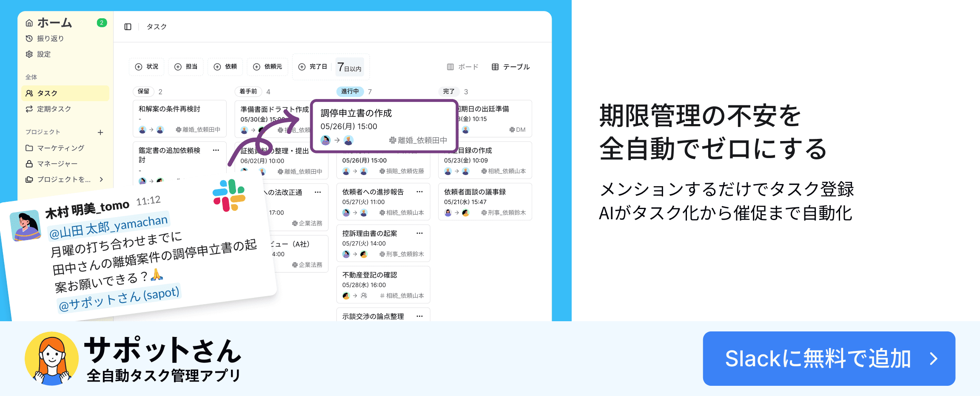980x396 pixels.
Task: Click the 損賠_依頼佐藤 tag
Action: [x=402, y=171]
